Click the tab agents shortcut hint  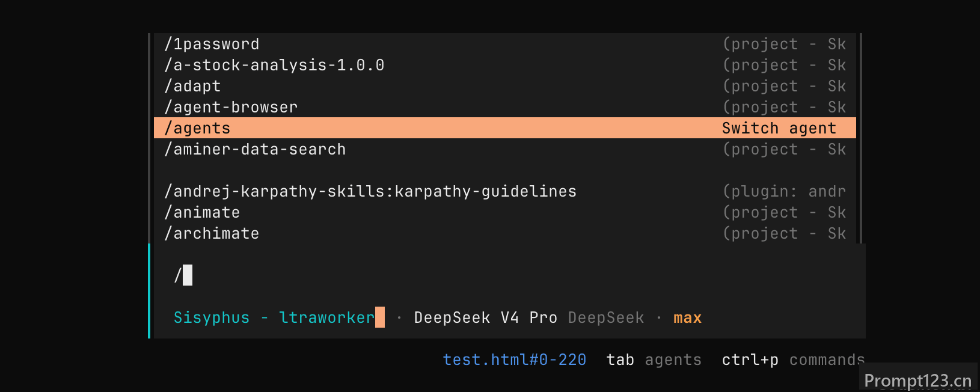654,360
